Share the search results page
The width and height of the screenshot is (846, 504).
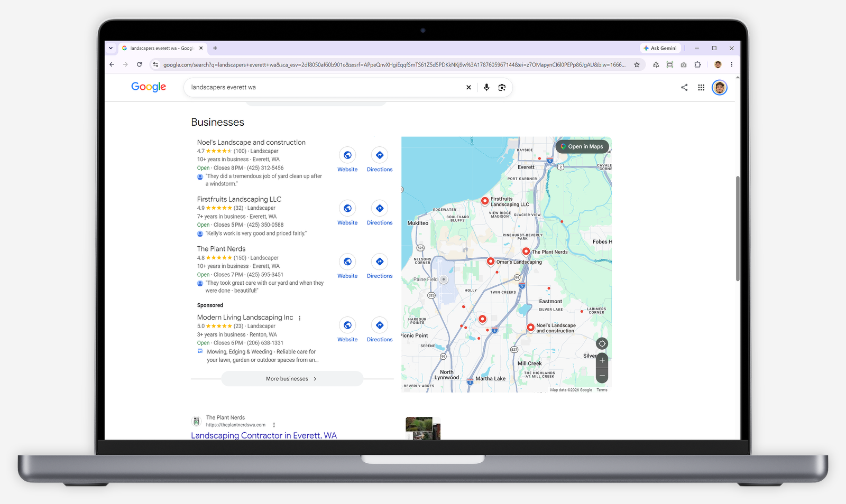point(684,88)
